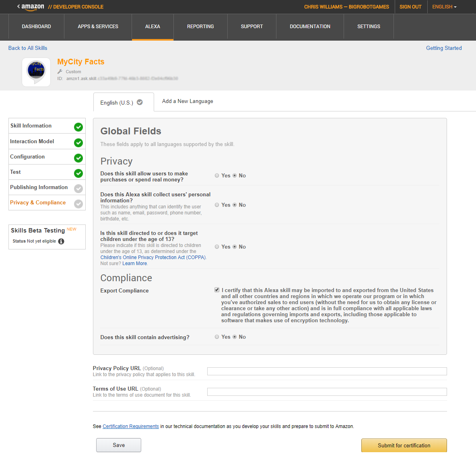Open the Support menu

tap(251, 27)
